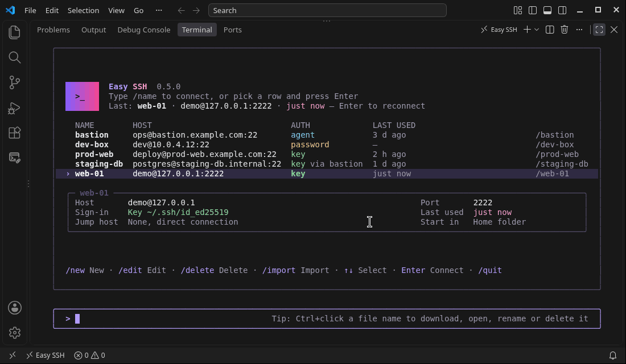Open the Source Control view
This screenshot has width=626, height=364.
pos(14,82)
